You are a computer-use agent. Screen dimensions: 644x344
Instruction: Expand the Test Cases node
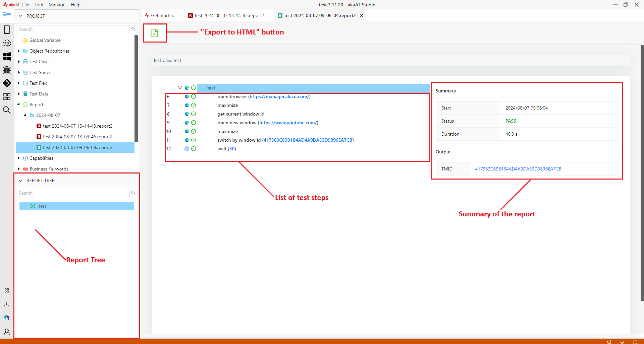pos(19,62)
